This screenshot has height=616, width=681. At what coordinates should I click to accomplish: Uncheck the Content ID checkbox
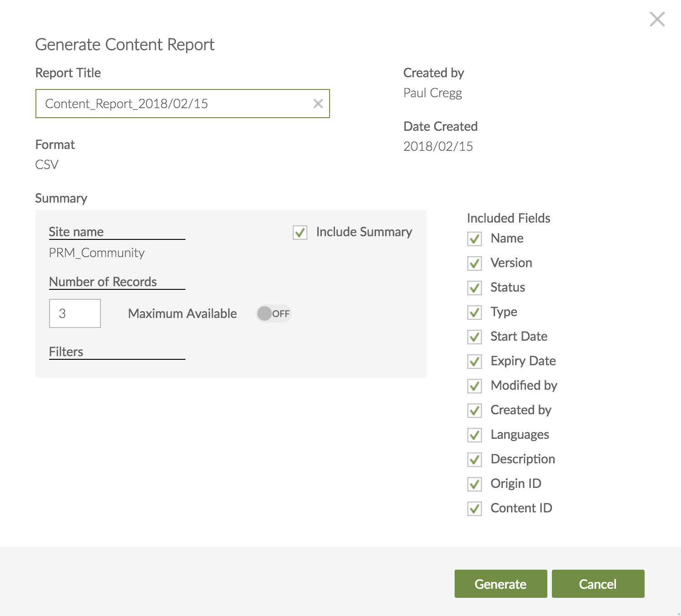475,509
